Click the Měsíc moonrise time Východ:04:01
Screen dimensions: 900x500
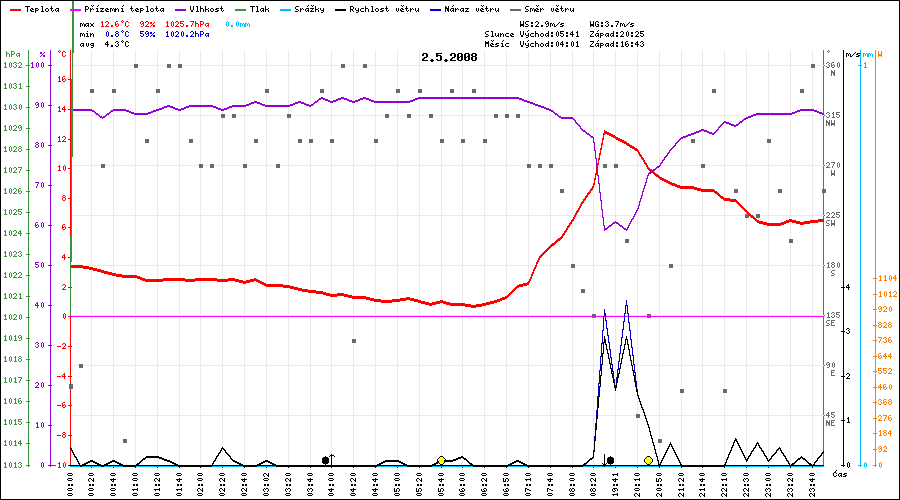click(549, 44)
